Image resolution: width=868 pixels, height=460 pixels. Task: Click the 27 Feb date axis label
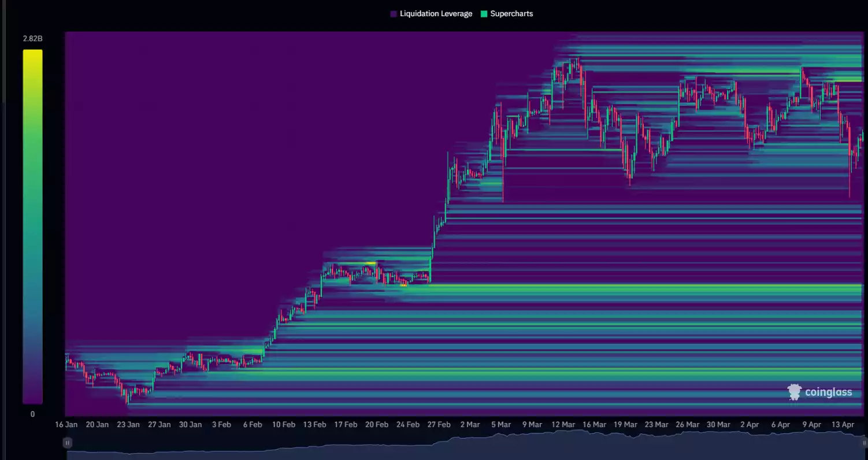coord(439,425)
